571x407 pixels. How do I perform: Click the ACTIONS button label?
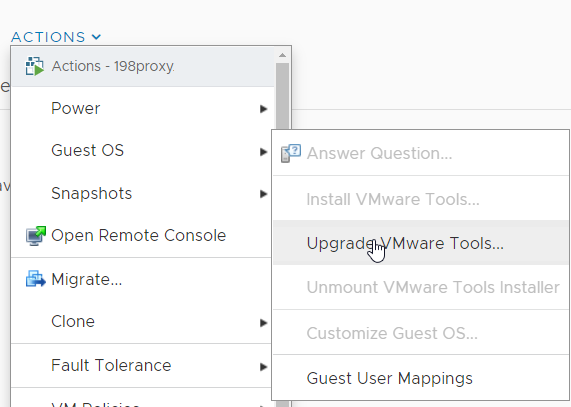coord(48,37)
